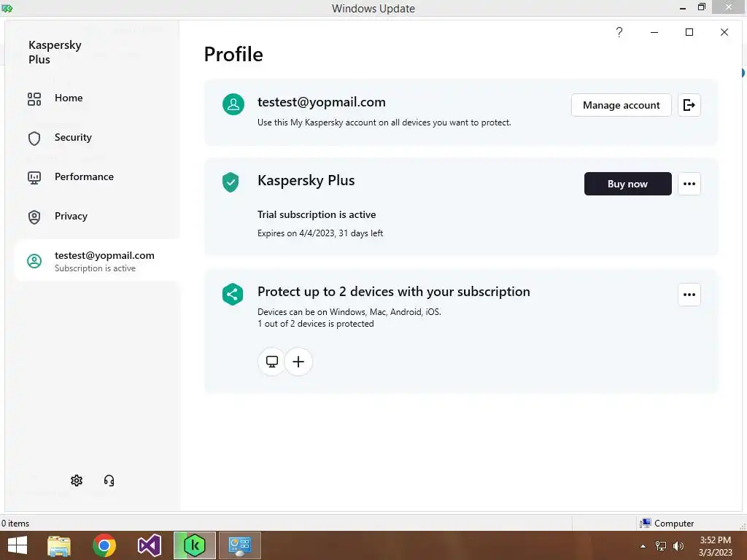This screenshot has height=560, width=747.
Task: Click 'Devices can be on Windows, Mac' text
Action: [349, 312]
